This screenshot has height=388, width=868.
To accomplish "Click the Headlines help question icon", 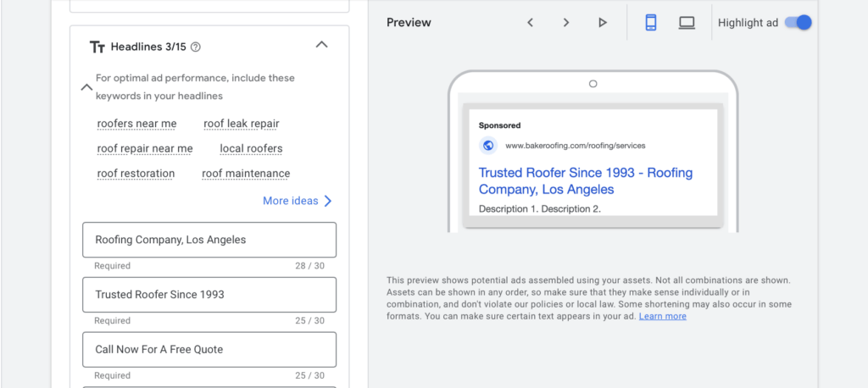I will pos(196,47).
